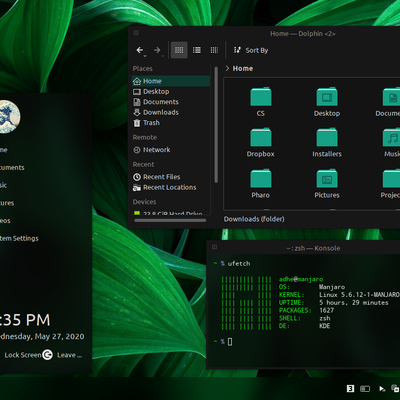Viewport: 400px width, 400px height.
Task: Click Lock Screen in the launcher
Action: pos(23,355)
